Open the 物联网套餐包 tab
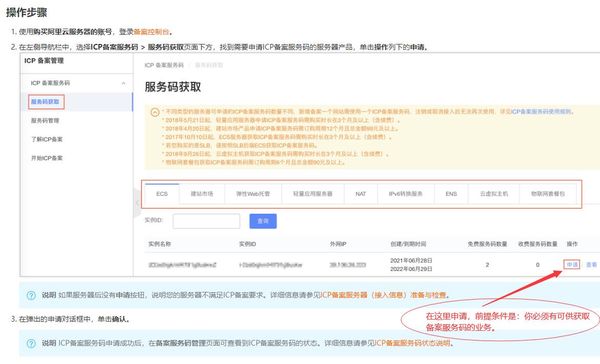 click(548, 194)
